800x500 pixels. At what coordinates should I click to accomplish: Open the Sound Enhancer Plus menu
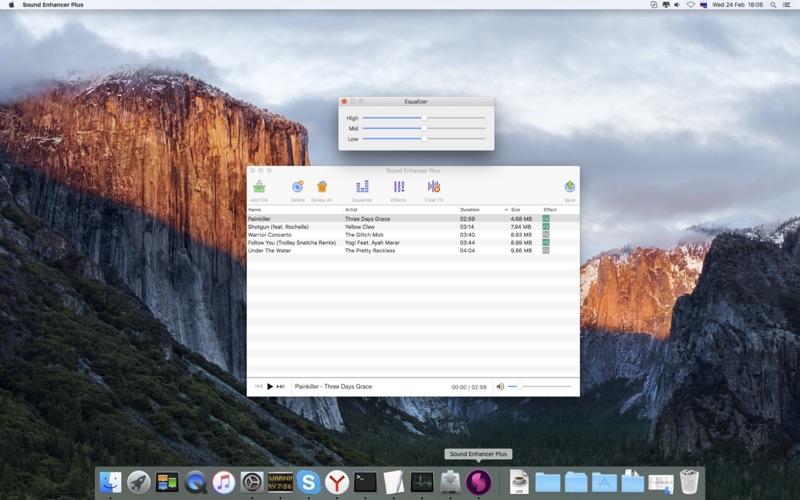[x=53, y=5]
